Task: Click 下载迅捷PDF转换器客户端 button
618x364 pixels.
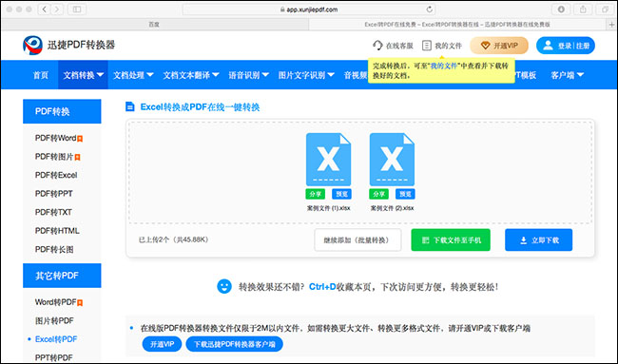Action: tap(234, 344)
